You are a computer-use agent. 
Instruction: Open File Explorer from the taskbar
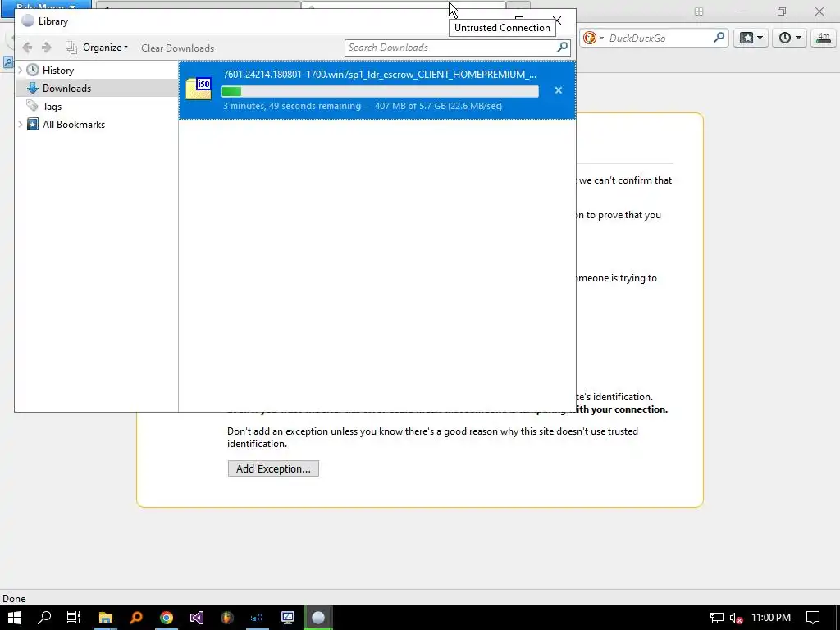pyautogui.click(x=106, y=618)
